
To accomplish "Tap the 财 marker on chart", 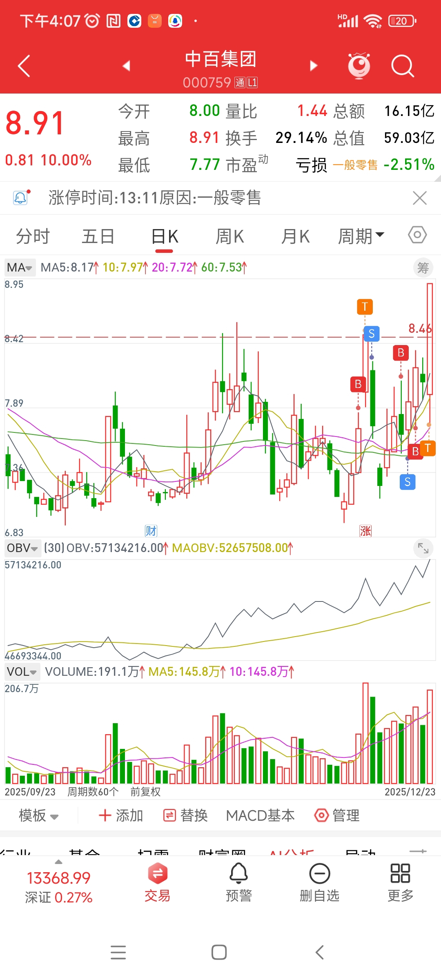I will coord(151,531).
